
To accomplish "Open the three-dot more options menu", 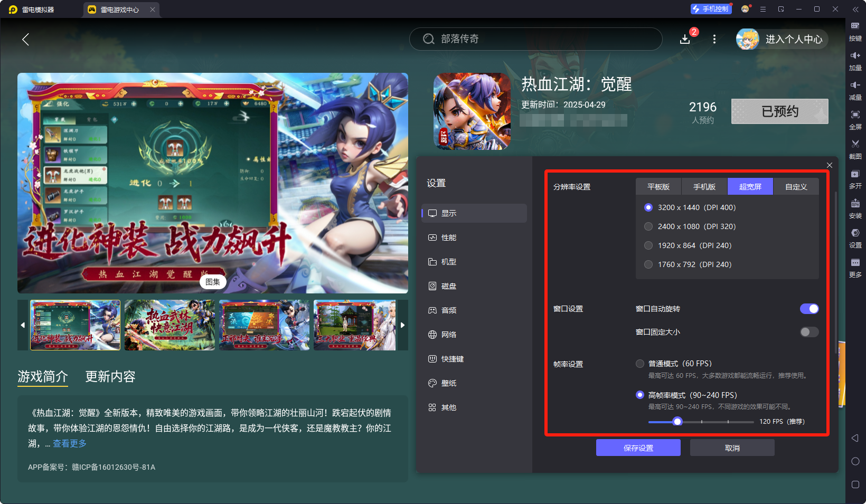I will pyautogui.click(x=714, y=39).
